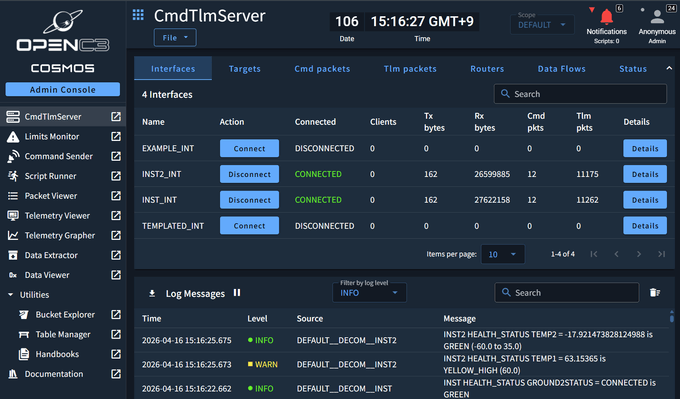Open Data Extractor in a new tab

click(116, 255)
